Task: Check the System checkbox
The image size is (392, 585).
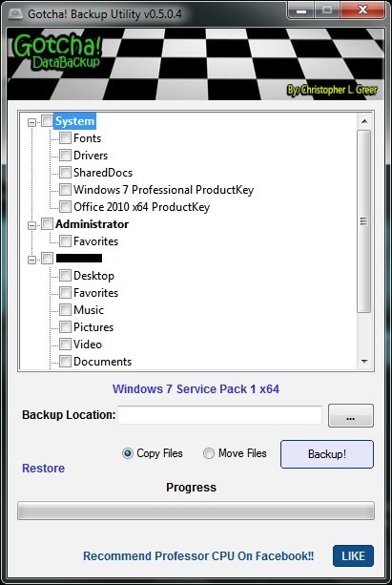Action: click(47, 121)
